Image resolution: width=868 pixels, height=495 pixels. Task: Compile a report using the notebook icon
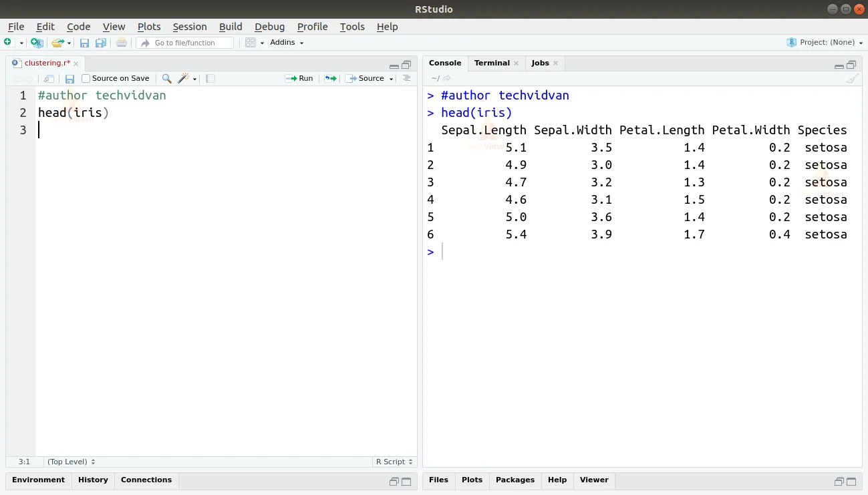tap(210, 78)
